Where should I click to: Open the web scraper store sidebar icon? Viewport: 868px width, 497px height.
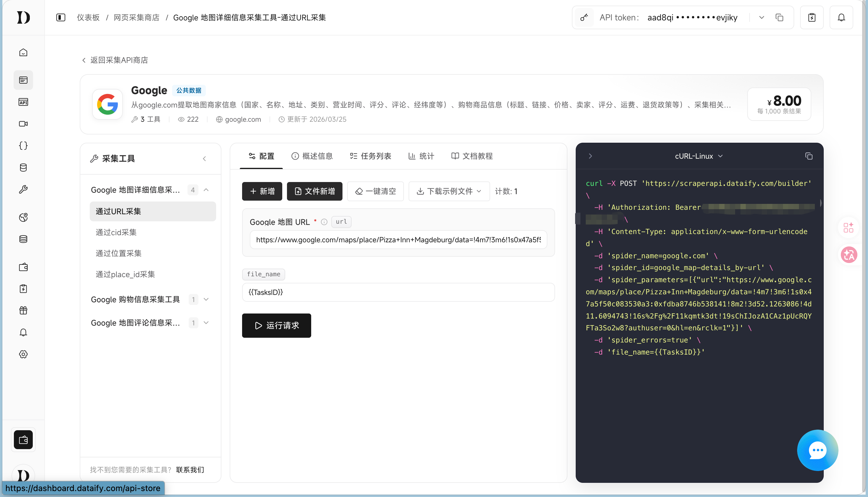tap(23, 80)
